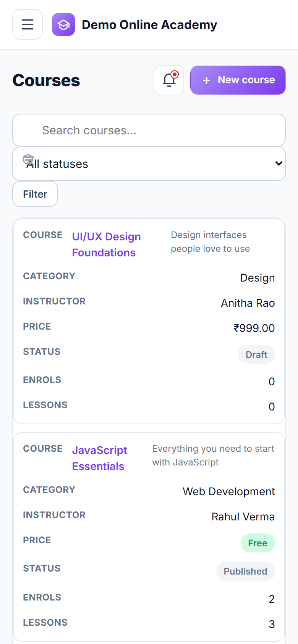
Task: Click the Filter button
Action: click(35, 194)
